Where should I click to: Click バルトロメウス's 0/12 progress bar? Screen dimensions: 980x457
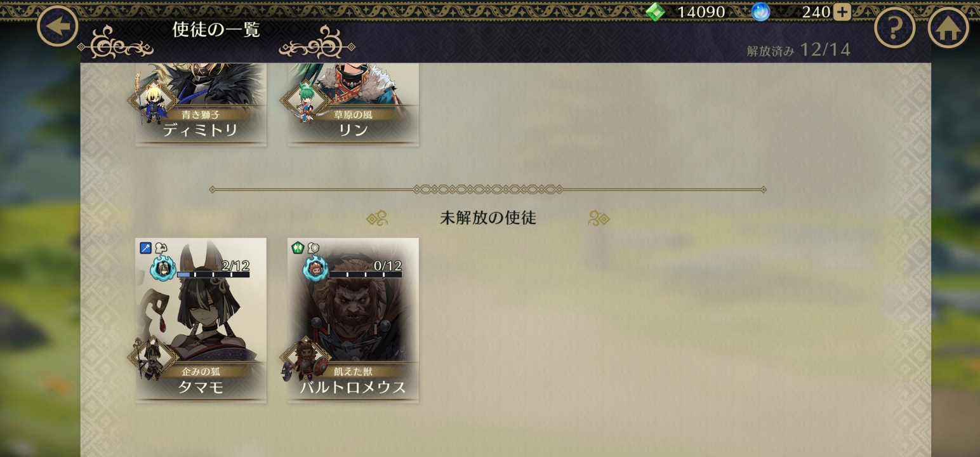[366, 275]
